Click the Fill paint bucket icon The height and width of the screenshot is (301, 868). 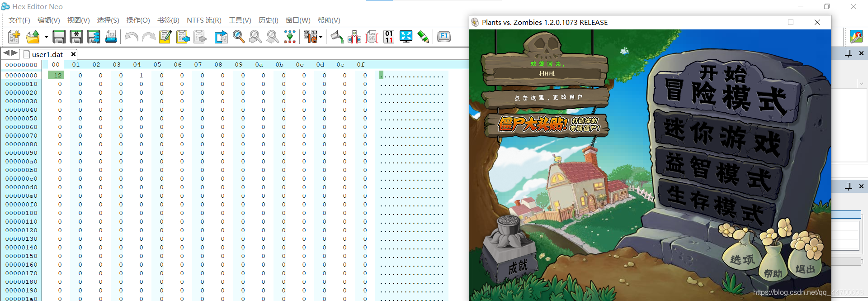[337, 37]
